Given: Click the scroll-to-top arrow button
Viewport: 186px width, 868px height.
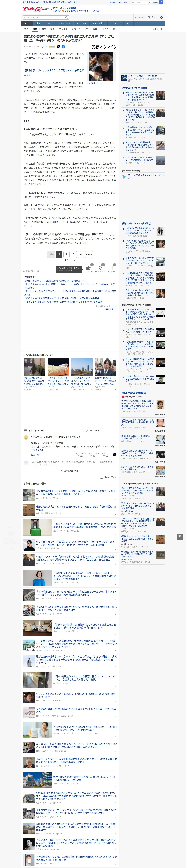Looking at the screenshot, I should (180, 536).
